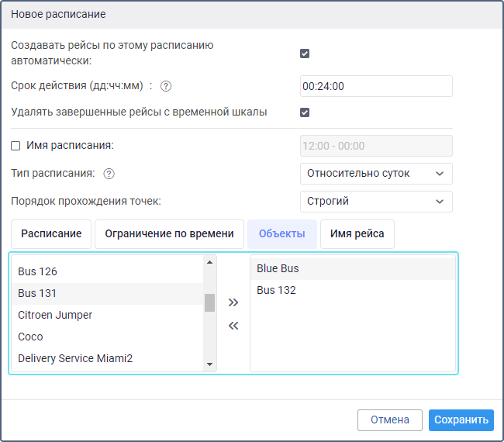Click the Срок действия time field
Viewport: 504px width, 442px height.
375,86
